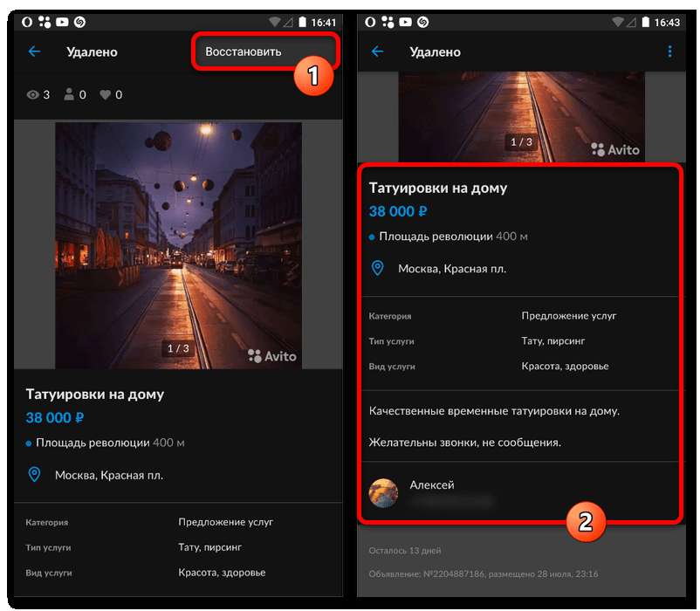The image size is (700, 611).
Task: Open the three-dot overflow menu
Action: click(x=669, y=51)
